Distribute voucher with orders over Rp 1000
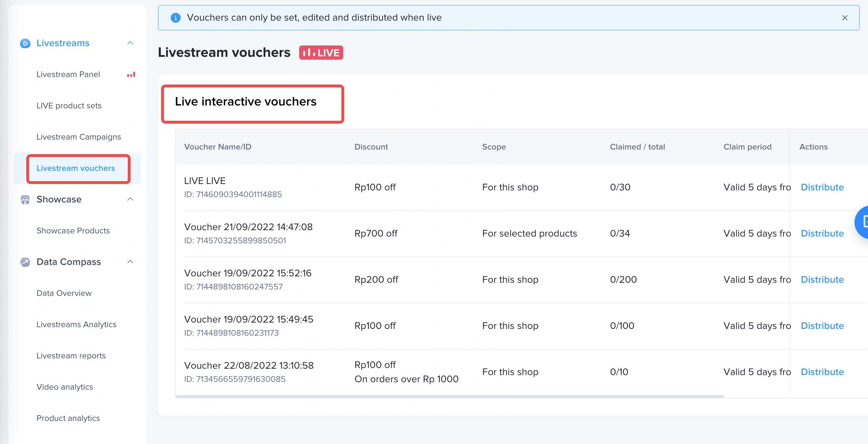 point(822,372)
